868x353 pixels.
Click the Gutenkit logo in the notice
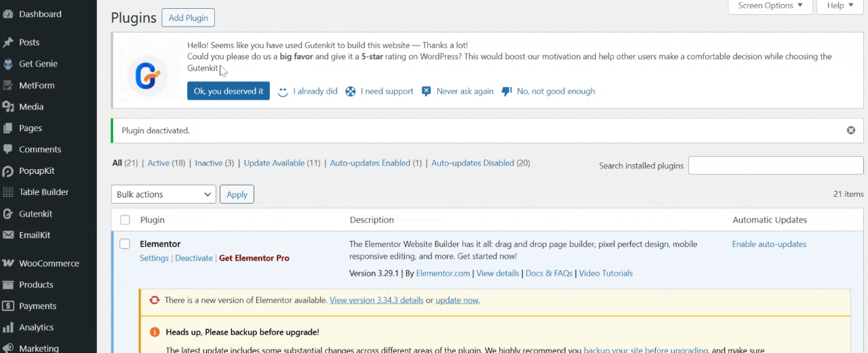tap(148, 75)
